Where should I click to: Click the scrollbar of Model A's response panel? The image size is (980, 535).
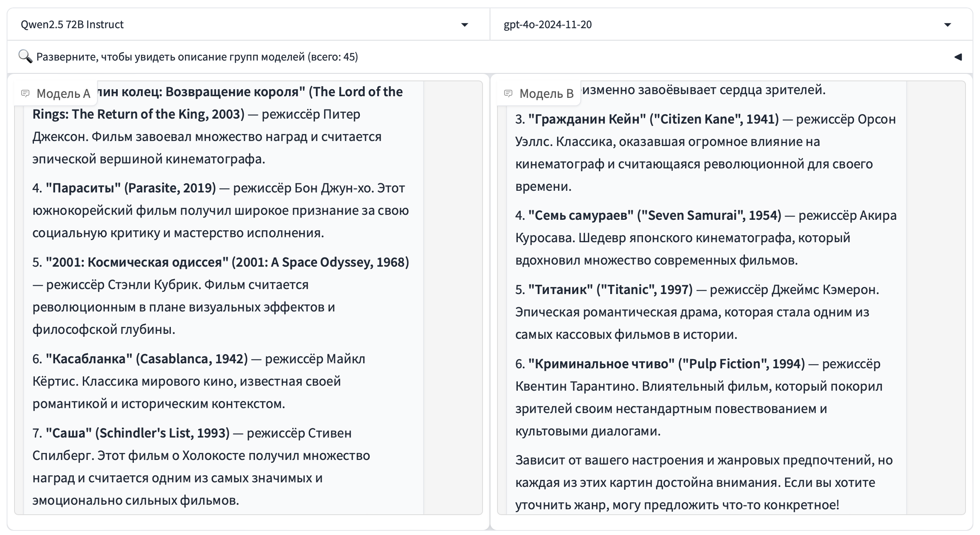tap(423, 290)
